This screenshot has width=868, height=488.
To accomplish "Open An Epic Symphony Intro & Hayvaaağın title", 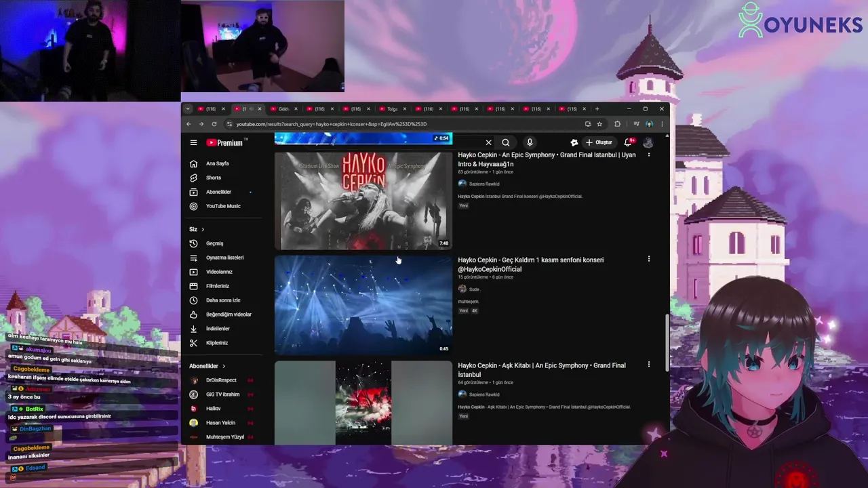I will [x=547, y=159].
